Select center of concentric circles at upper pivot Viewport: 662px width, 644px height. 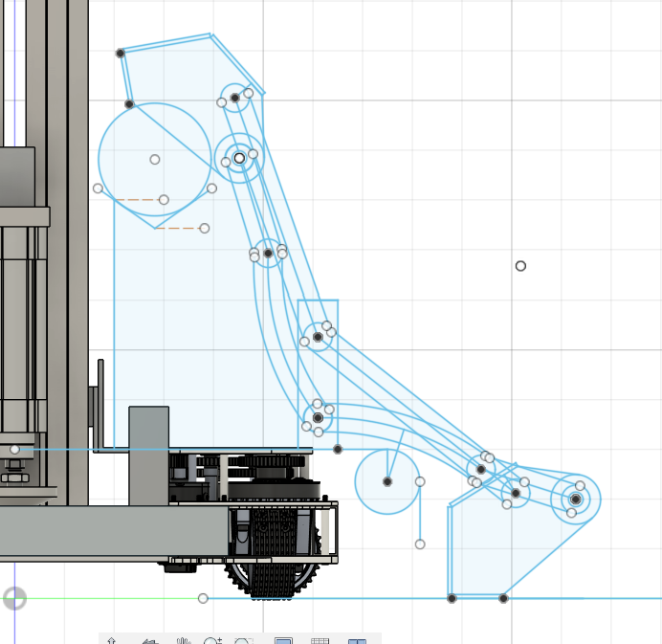click(239, 158)
